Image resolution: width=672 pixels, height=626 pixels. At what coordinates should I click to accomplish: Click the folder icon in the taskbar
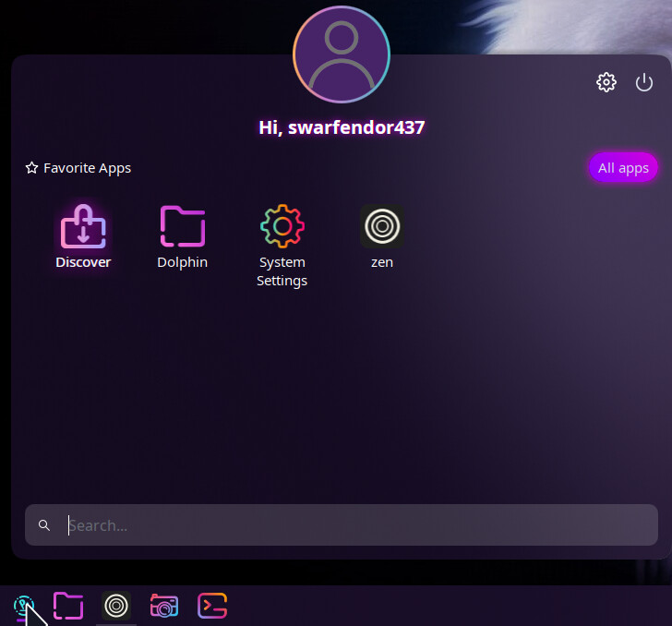68,606
